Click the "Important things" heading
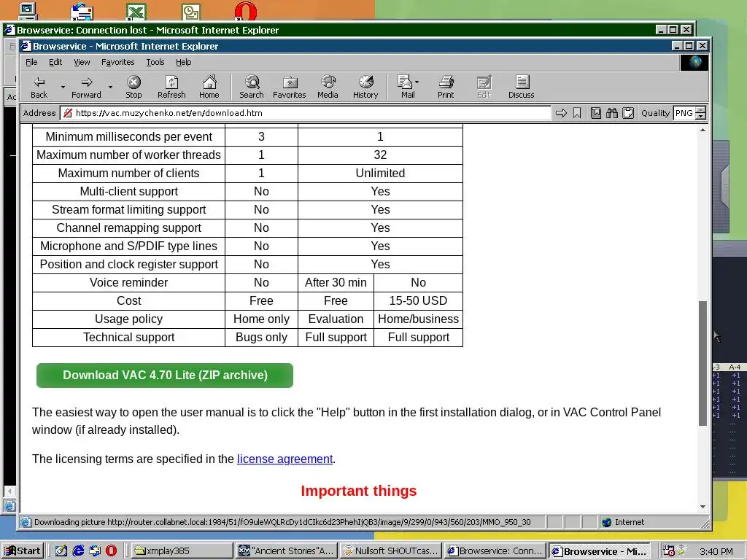This screenshot has height=560, width=747. tap(359, 491)
